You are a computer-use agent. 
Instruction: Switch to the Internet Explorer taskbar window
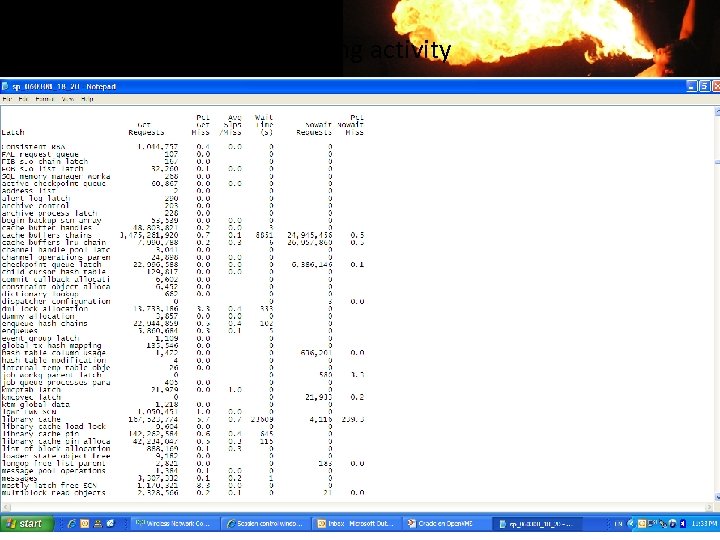point(264,523)
